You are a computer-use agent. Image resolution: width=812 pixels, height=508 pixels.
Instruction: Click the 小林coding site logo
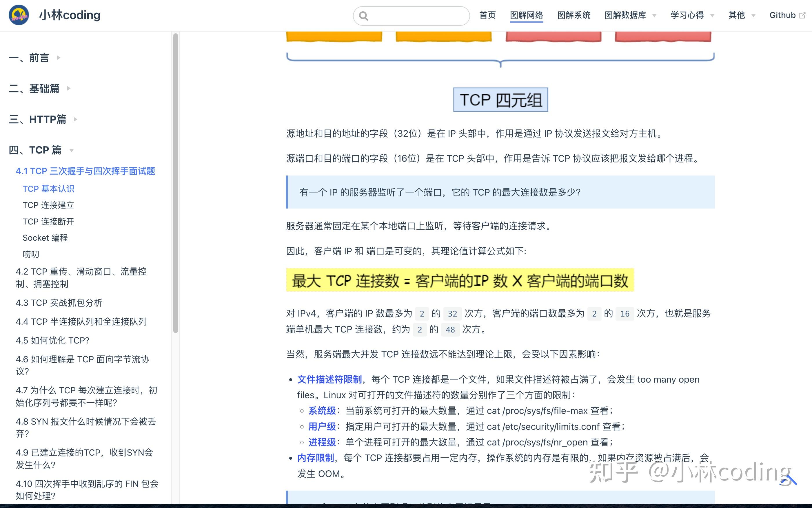[19, 15]
